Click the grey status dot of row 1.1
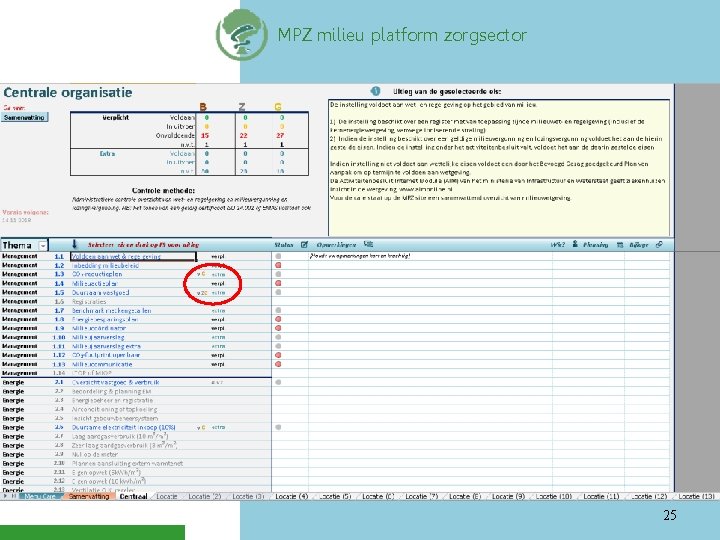 tap(278, 257)
